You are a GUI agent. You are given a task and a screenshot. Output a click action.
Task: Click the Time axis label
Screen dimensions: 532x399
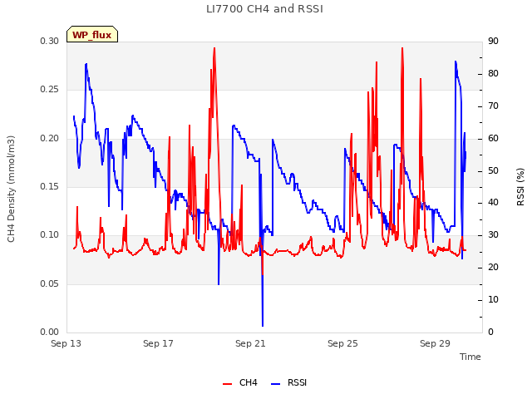click(470, 357)
